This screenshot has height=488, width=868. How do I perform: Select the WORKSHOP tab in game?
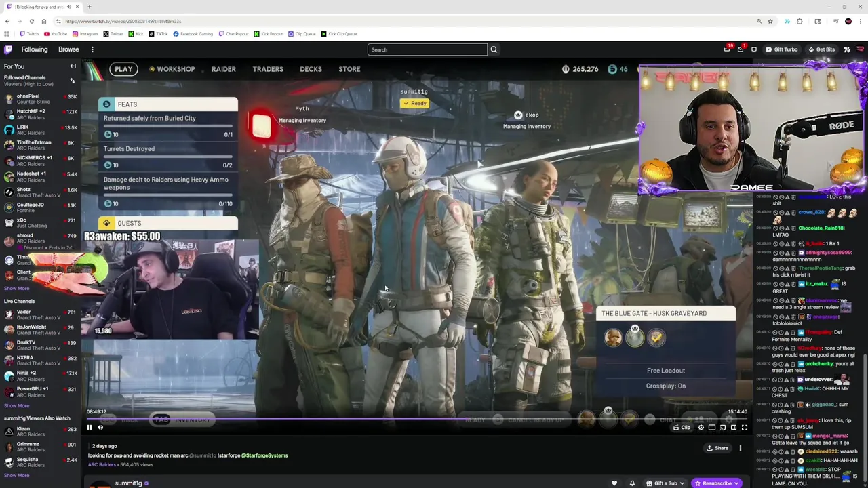pos(172,69)
